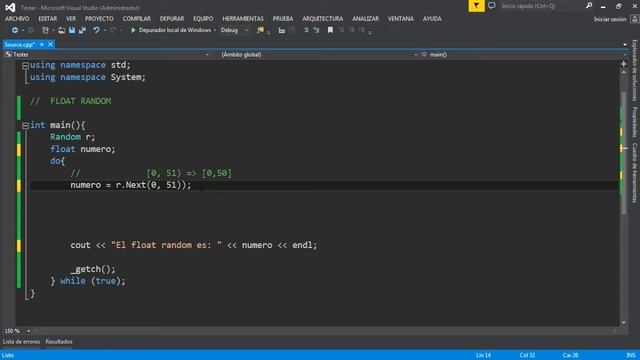Open the COMPILAR menu

tap(137, 19)
